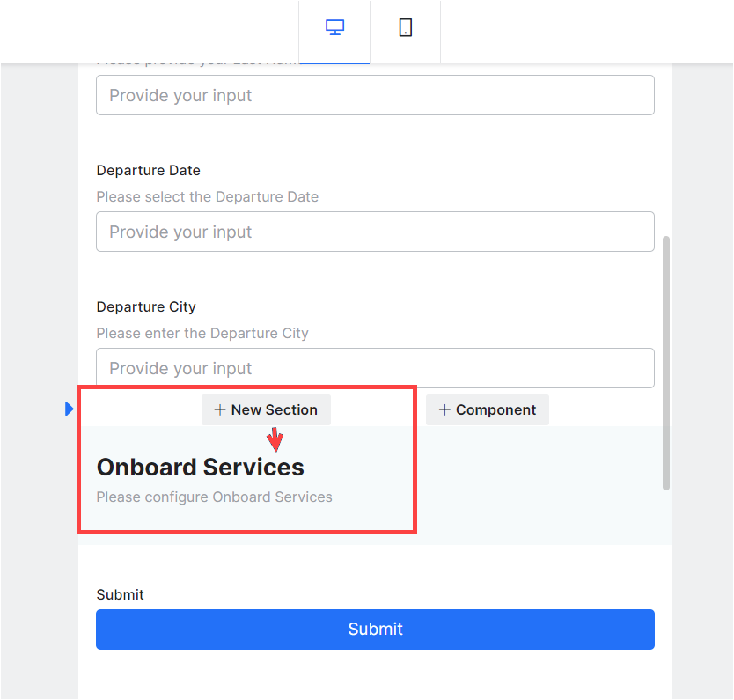The image size is (734, 700).
Task: Click the plus icon beside New Section
Action: coord(220,410)
